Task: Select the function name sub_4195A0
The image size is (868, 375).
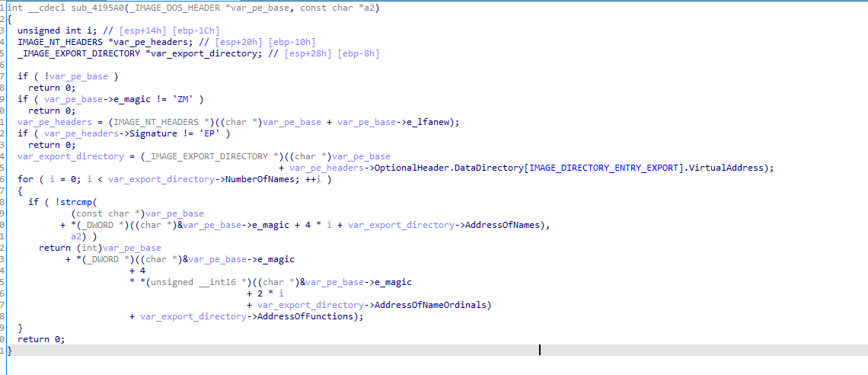Action: click(x=98, y=8)
